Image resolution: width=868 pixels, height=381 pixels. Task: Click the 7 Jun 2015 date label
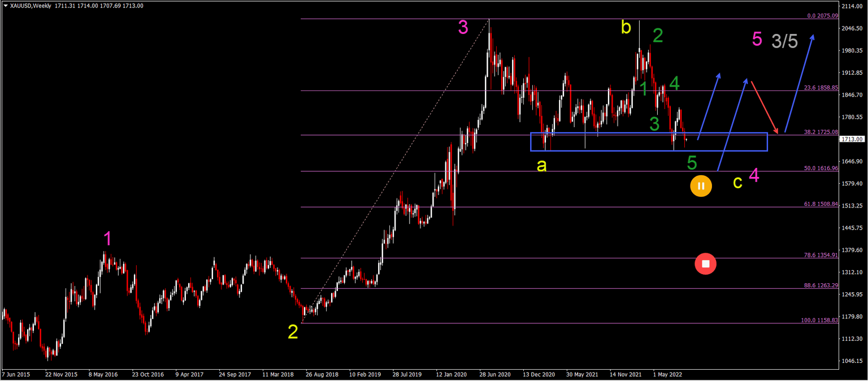[17, 374]
